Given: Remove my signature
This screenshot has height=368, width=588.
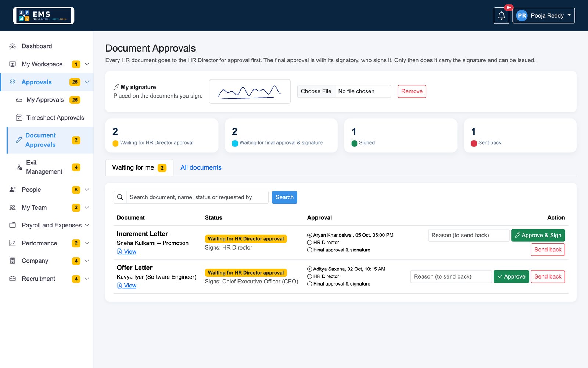Looking at the screenshot, I should pos(412,91).
